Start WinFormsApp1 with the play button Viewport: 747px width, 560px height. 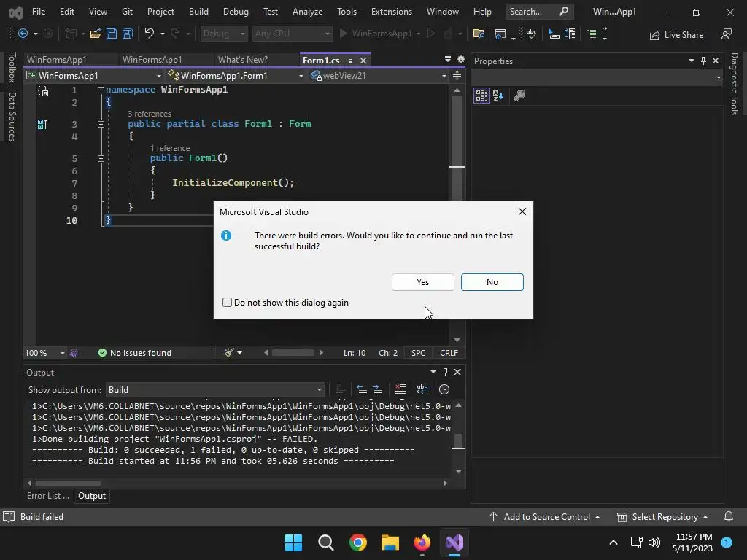click(343, 34)
